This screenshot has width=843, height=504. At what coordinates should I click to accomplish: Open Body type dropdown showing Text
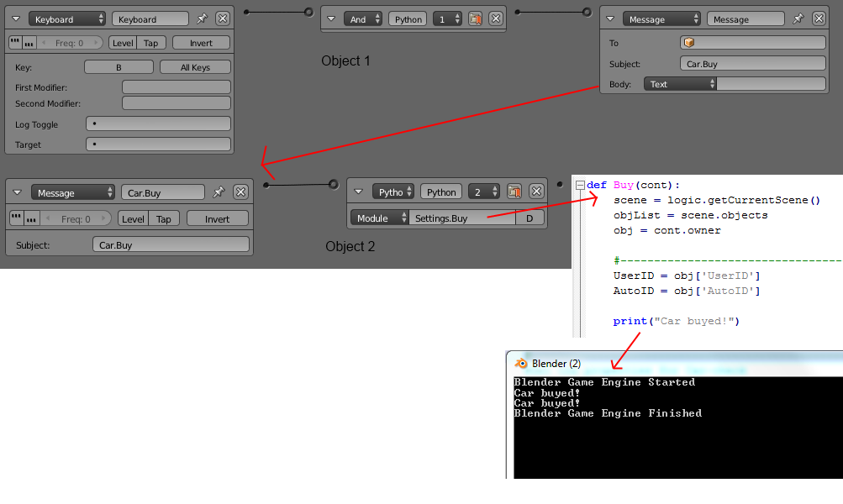(680, 84)
